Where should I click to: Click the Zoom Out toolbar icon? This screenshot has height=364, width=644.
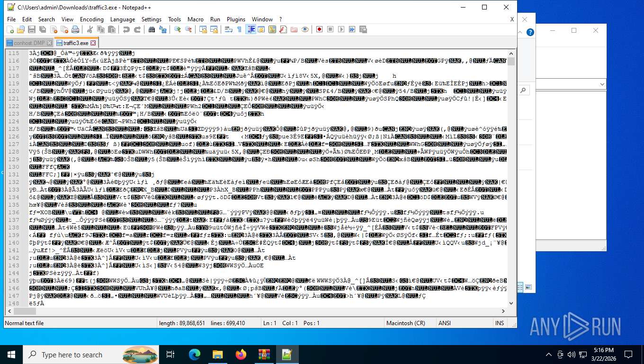[x=188, y=29]
